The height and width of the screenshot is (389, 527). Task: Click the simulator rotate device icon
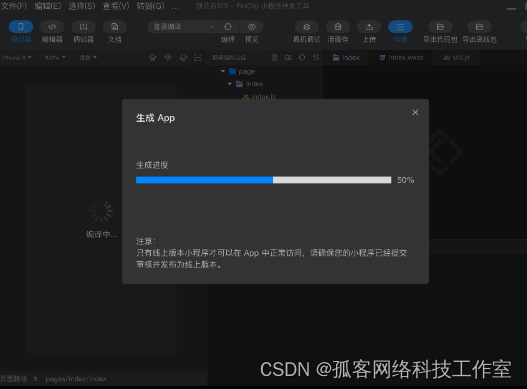(x=183, y=57)
